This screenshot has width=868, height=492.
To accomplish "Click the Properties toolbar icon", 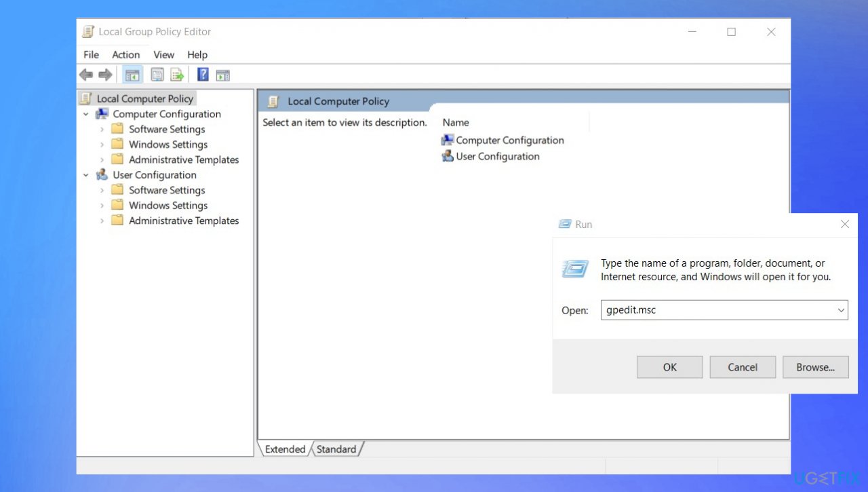I will pos(157,75).
